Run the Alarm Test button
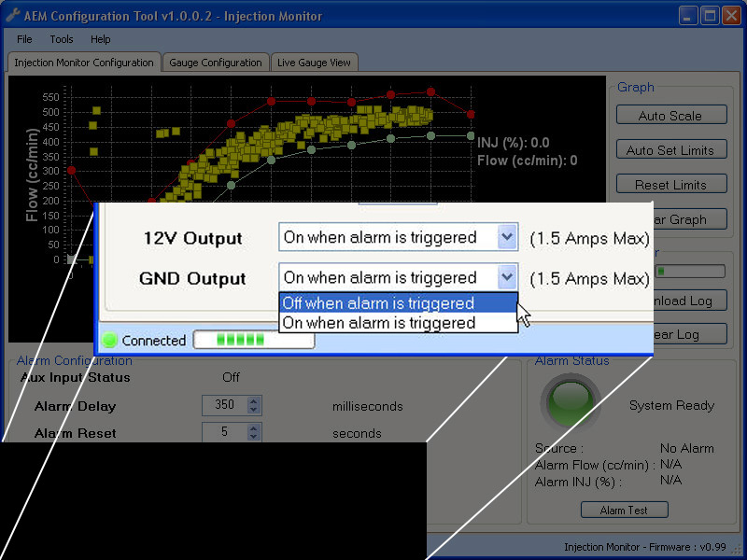747x560 pixels. (x=624, y=510)
